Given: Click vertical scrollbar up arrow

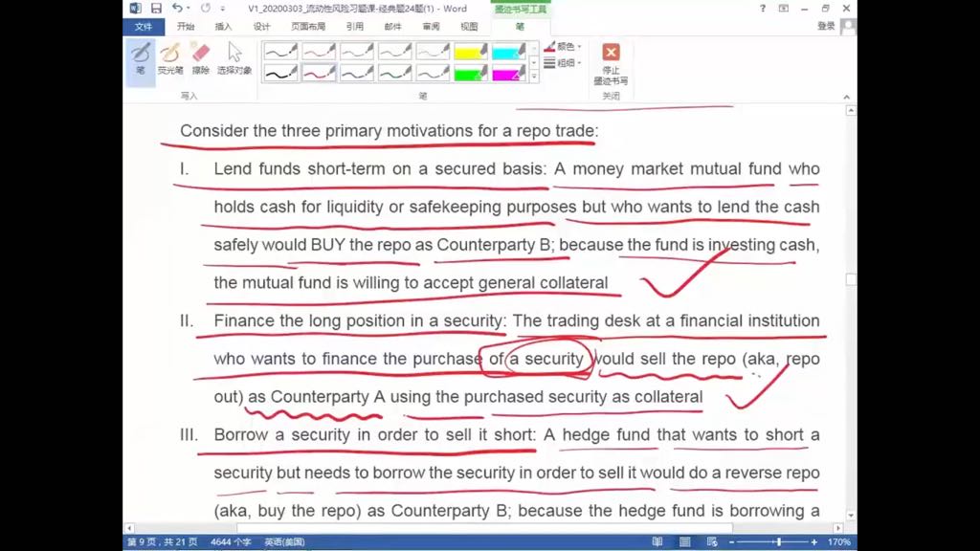Looking at the screenshot, I should pos(851,111).
